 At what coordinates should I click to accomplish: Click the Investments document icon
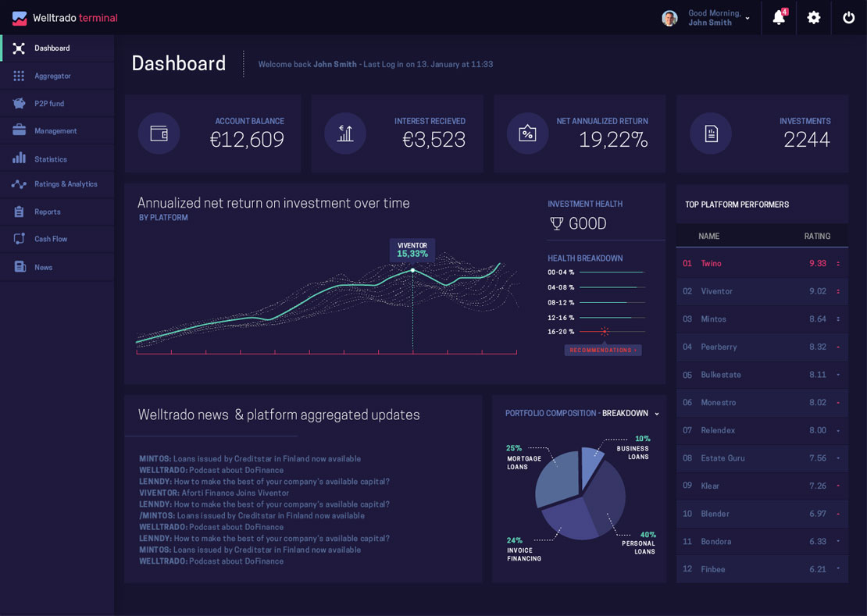[711, 134]
